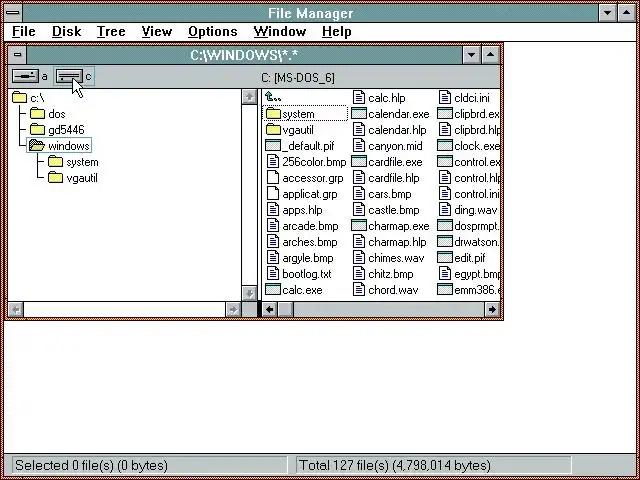The height and width of the screenshot is (480, 640).
Task: Open the File menu
Action: [24, 31]
